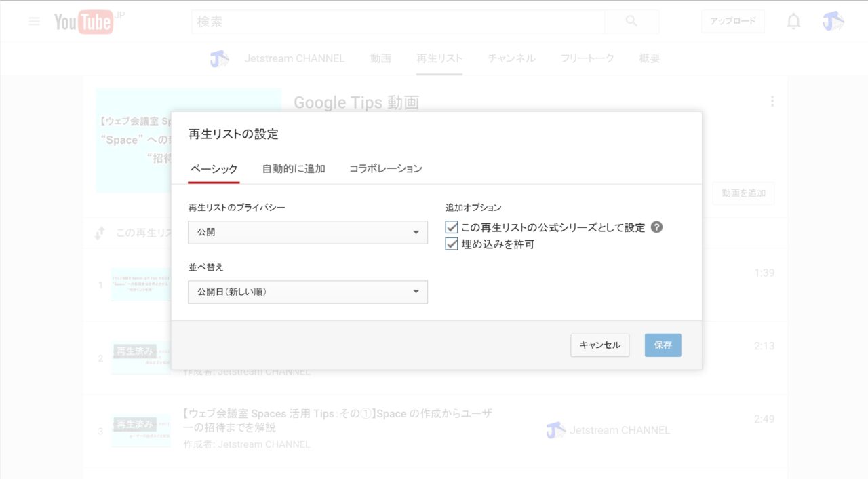Open the hamburger guide menu
Screen dimensions: 868x479
35,22
